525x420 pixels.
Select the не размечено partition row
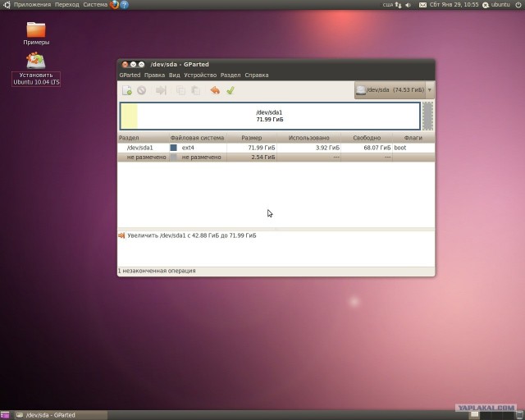[276, 157]
